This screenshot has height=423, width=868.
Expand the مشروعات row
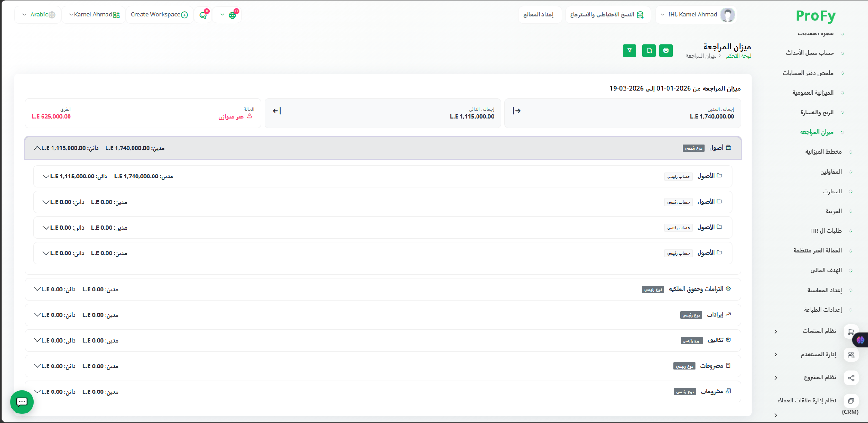(383, 391)
